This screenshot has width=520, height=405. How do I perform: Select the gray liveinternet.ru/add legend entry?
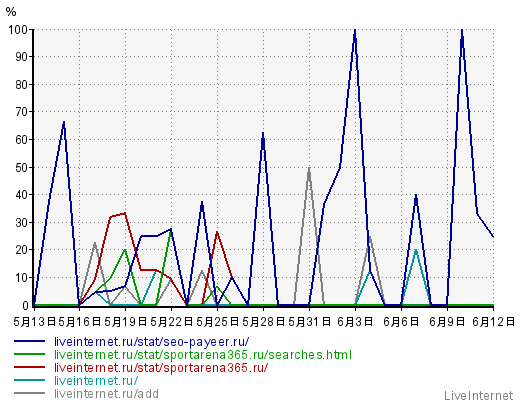106,394
